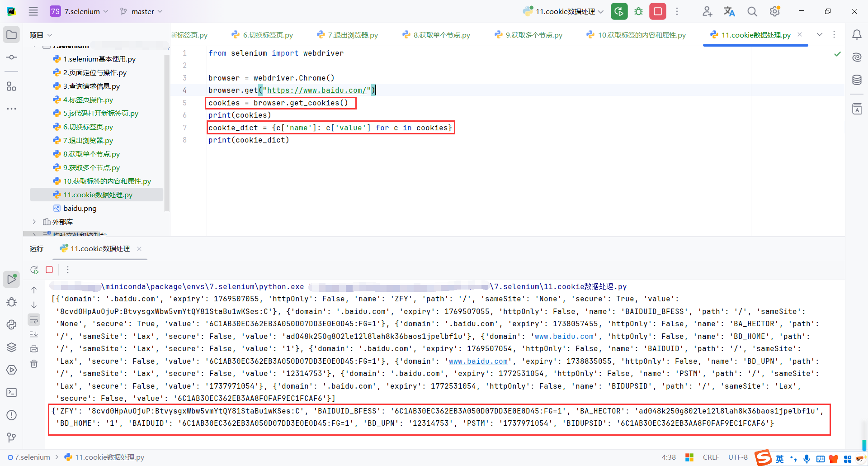Open the Translation tool window in right sidebar
868x466 pixels.
click(x=857, y=109)
